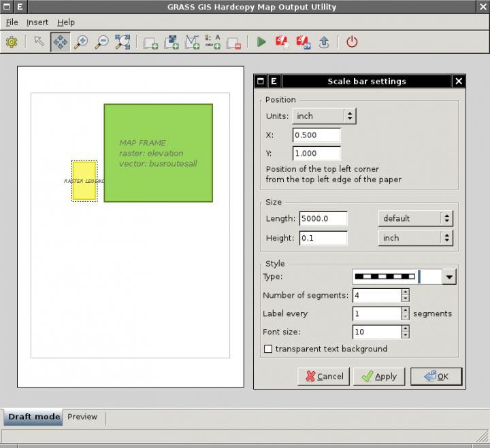Click the X position input field
This screenshot has height=448, width=490.
316,135
